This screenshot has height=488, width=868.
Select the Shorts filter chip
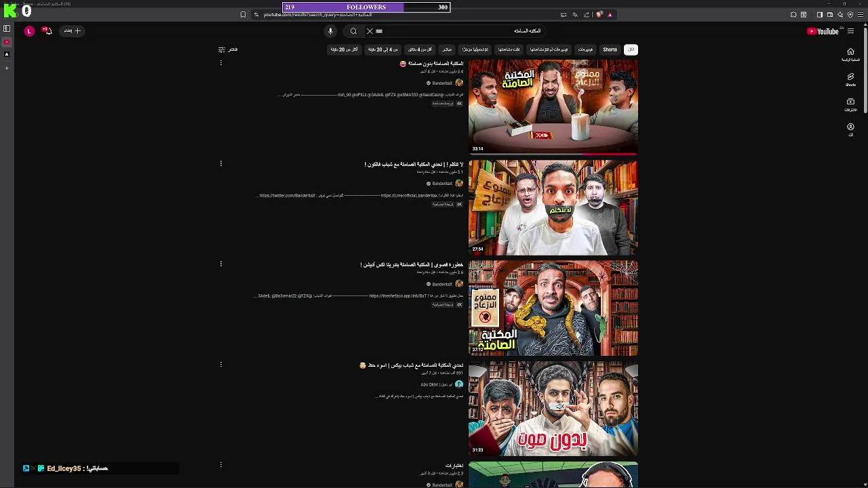(x=610, y=49)
